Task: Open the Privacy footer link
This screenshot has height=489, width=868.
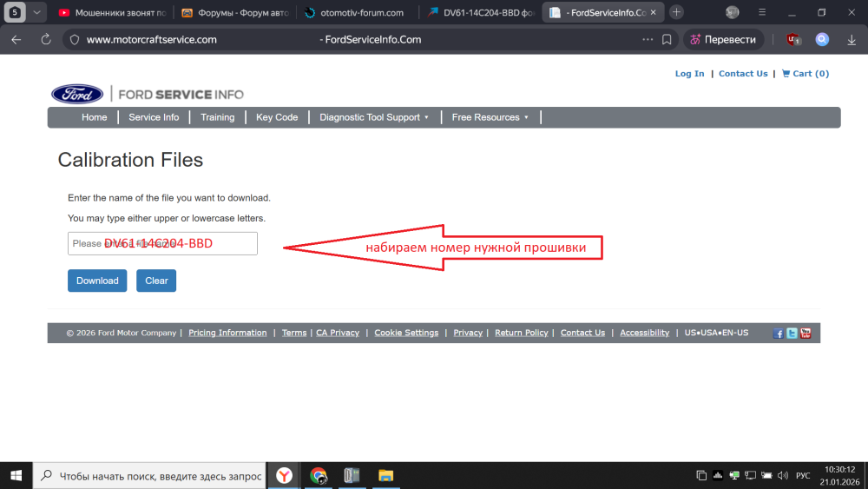Action: [468, 333]
